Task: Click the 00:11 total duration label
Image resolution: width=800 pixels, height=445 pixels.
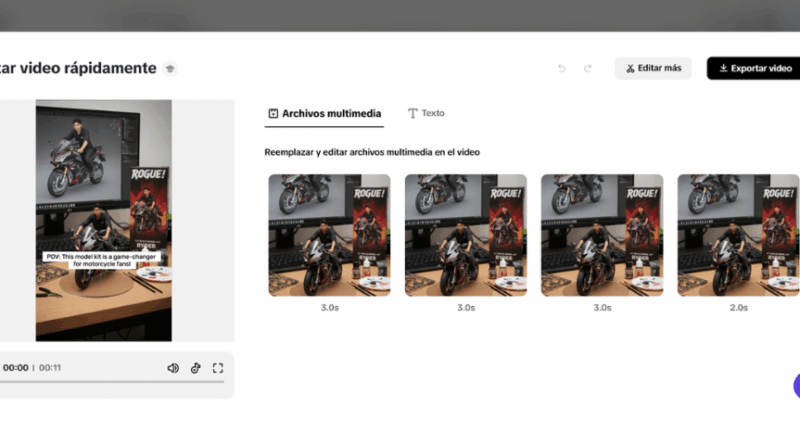Action: (50, 368)
